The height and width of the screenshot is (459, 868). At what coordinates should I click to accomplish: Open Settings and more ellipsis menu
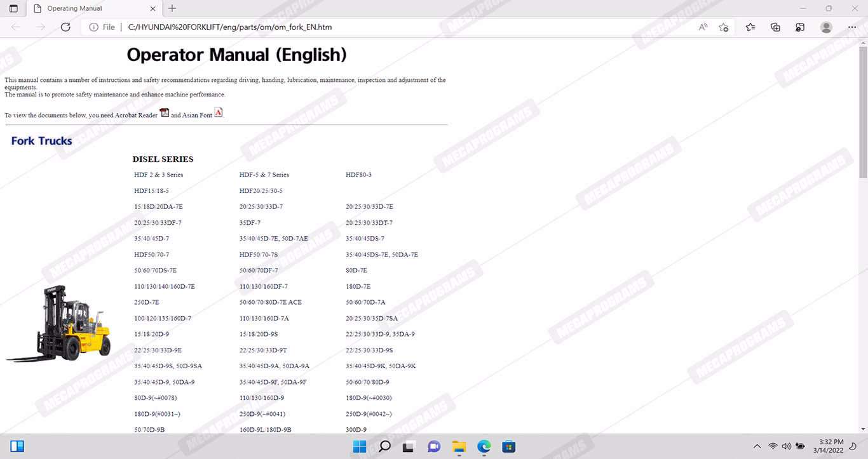(x=852, y=27)
